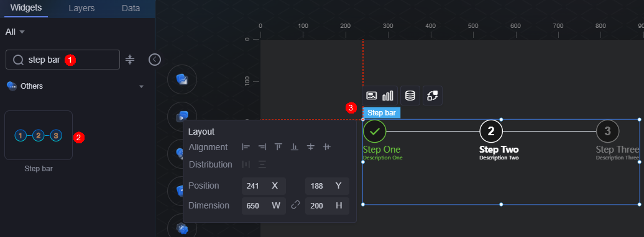644x237 pixels.
Task: Click the W dimension input field
Action: pos(264,206)
